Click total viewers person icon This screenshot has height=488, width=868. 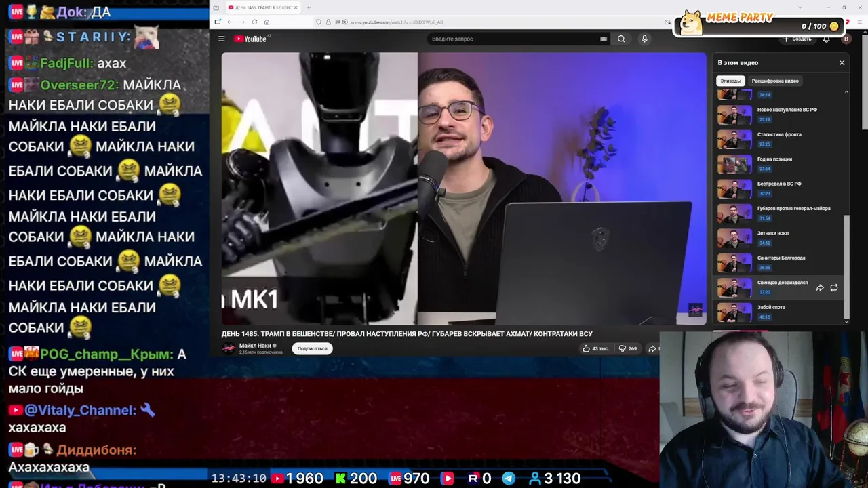(535, 479)
